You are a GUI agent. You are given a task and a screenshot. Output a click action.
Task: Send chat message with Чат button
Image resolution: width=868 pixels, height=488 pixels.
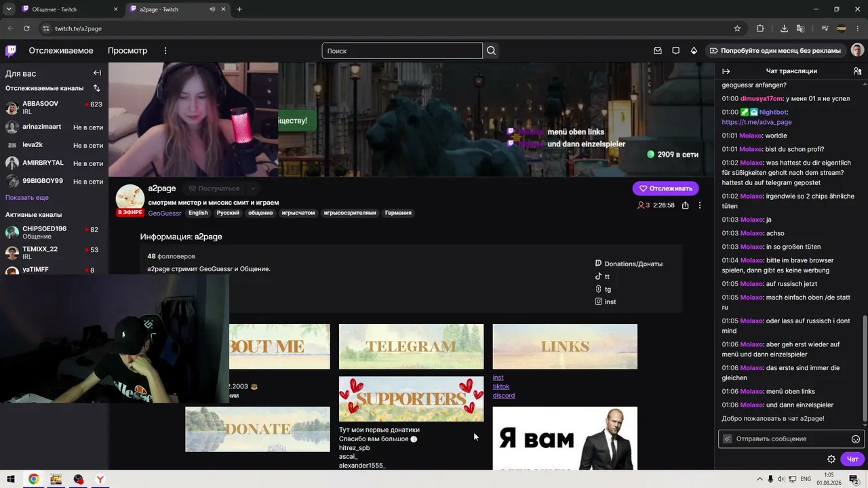pos(852,459)
